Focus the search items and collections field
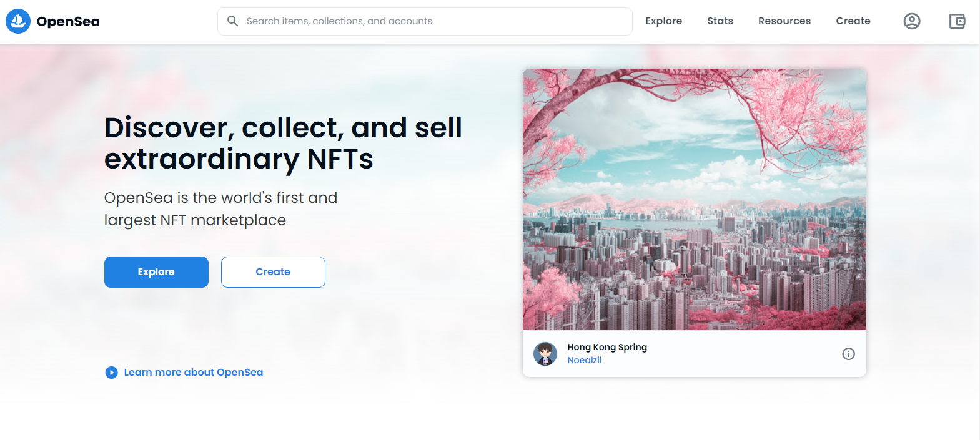This screenshot has height=440, width=980. pyautogui.click(x=425, y=21)
